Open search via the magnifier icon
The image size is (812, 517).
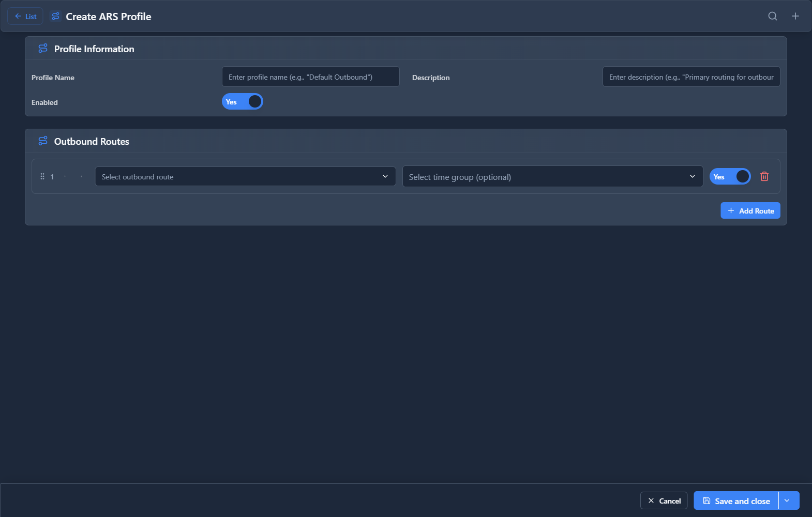[x=772, y=16]
